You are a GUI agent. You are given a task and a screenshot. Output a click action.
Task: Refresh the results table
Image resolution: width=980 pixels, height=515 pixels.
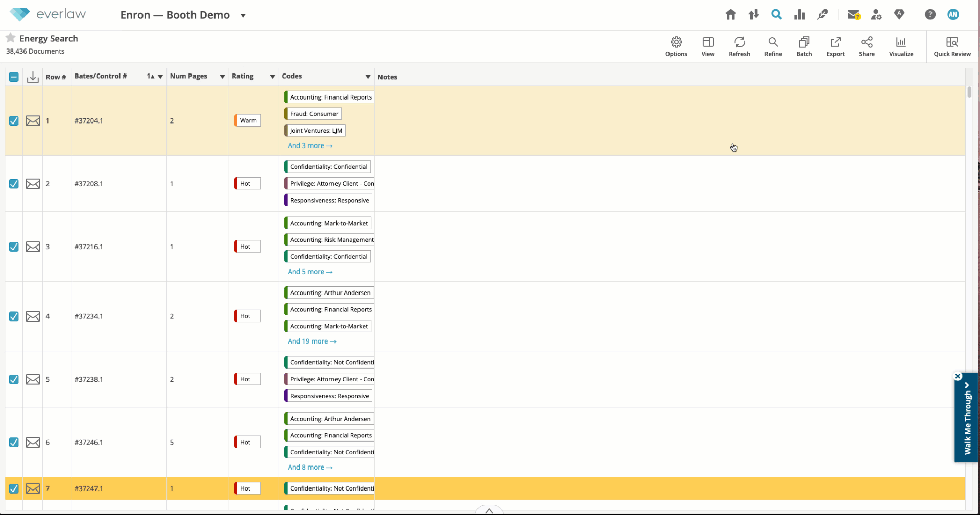pyautogui.click(x=739, y=46)
